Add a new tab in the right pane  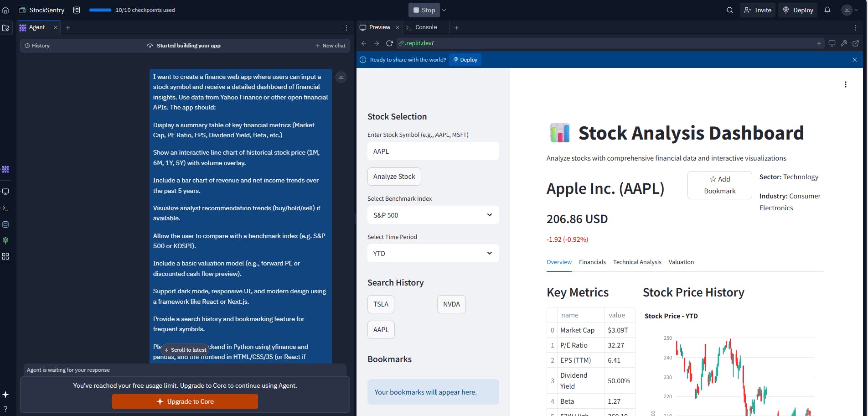point(457,28)
